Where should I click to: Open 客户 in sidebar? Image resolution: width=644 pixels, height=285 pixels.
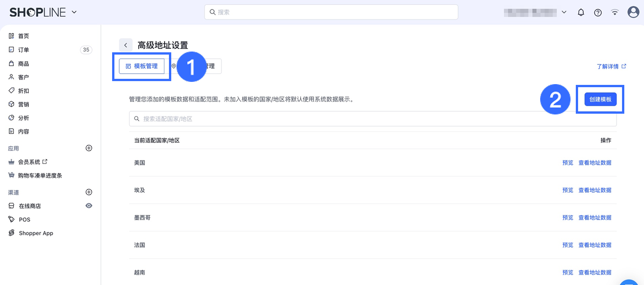[x=23, y=77]
